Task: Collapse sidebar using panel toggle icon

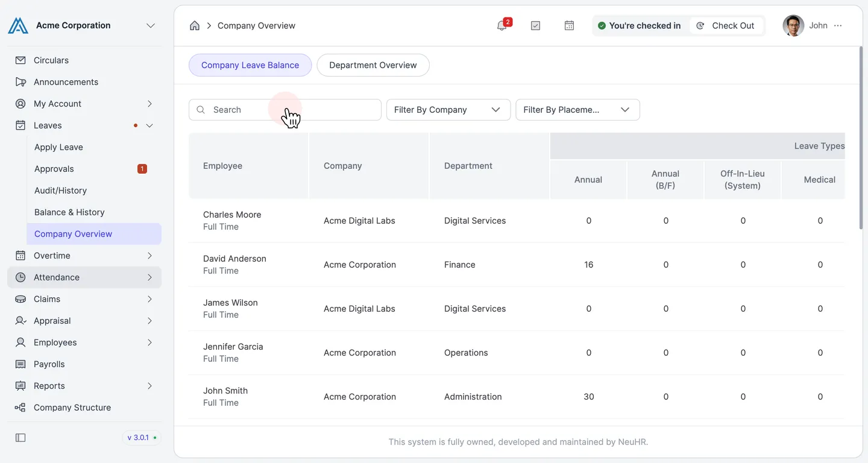Action: coord(20,438)
